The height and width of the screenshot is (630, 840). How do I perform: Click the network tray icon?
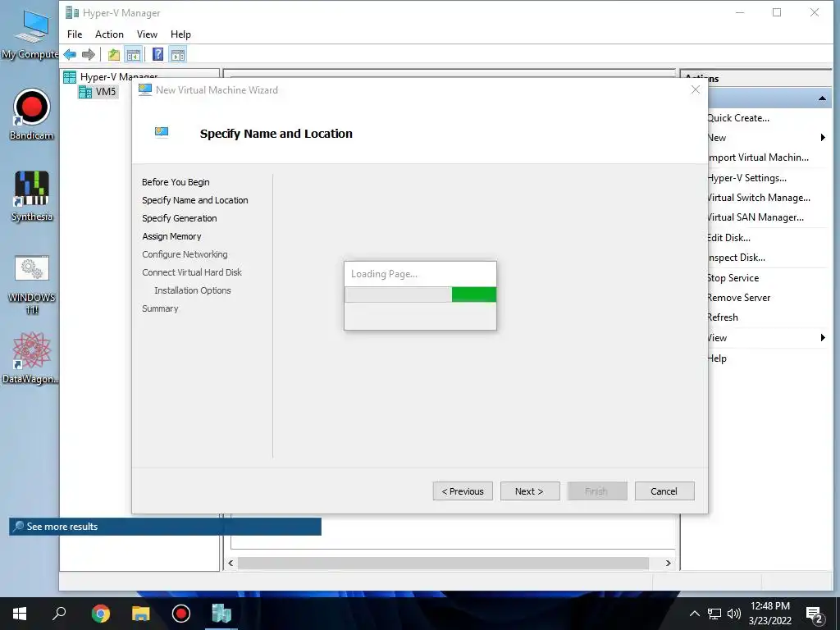pyautogui.click(x=714, y=614)
